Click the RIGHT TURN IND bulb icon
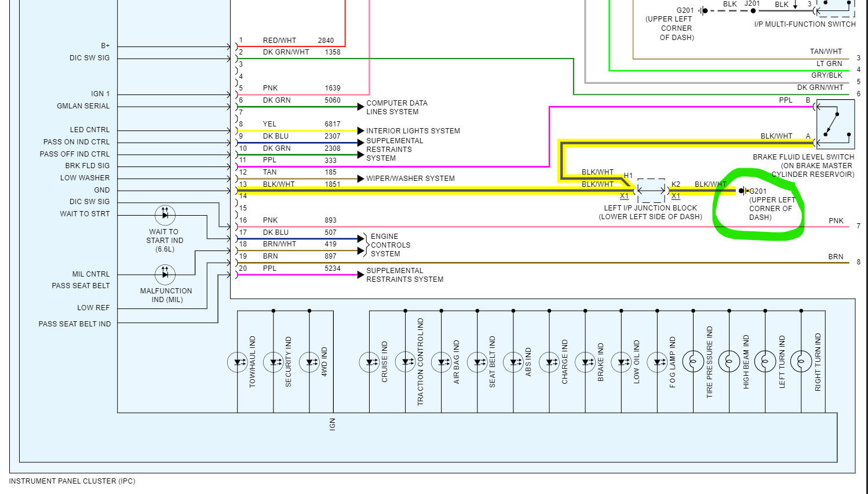The height and width of the screenshot is (494, 868). pos(801,361)
